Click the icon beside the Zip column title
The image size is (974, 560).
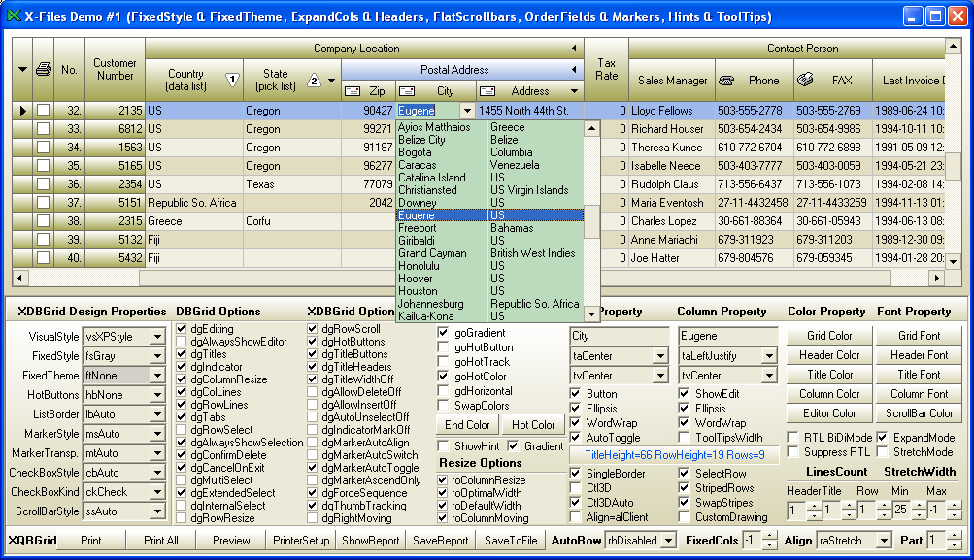(353, 91)
